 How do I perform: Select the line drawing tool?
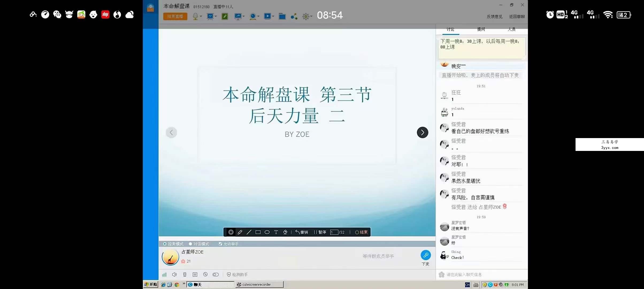249,232
